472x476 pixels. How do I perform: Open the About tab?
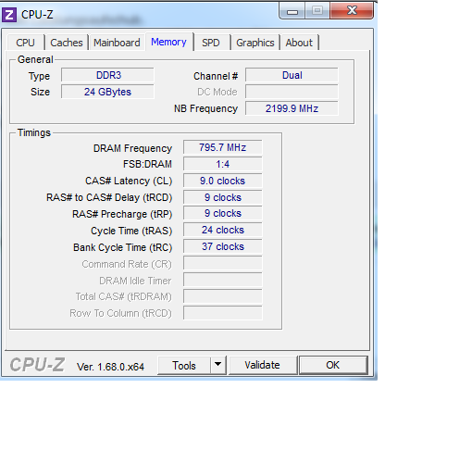(299, 43)
